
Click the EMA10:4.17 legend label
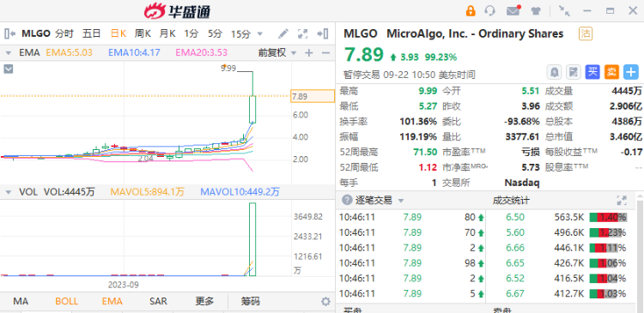click(134, 52)
